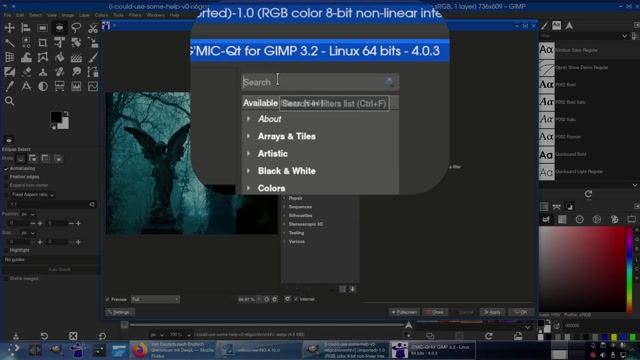This screenshot has width=640, height=360.
Task: Open the Fixed Aspect ratio dropdown
Action: (33, 195)
